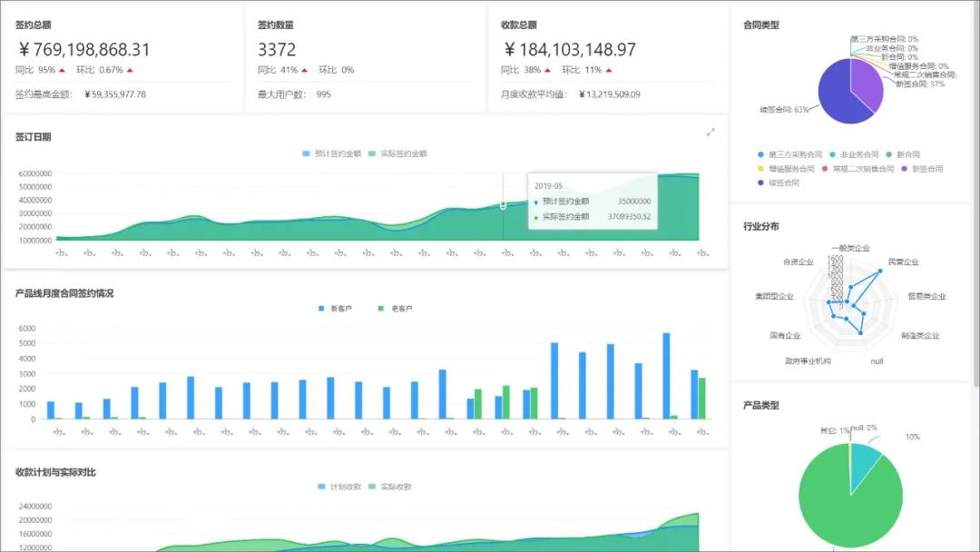Toggle 第三方采购合同 in contract type legend
This screenshot has height=552, width=980.
coord(790,154)
